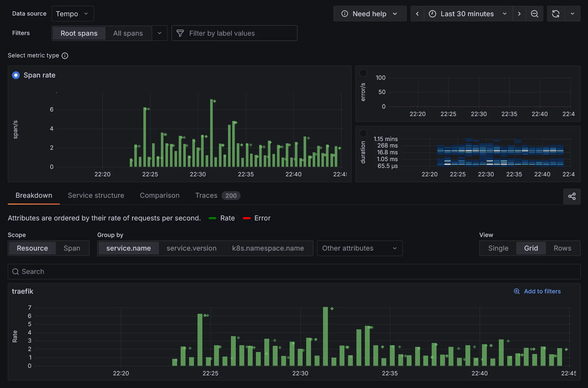This screenshot has height=388, width=588.
Task: Open the Need help menu
Action: tap(369, 14)
